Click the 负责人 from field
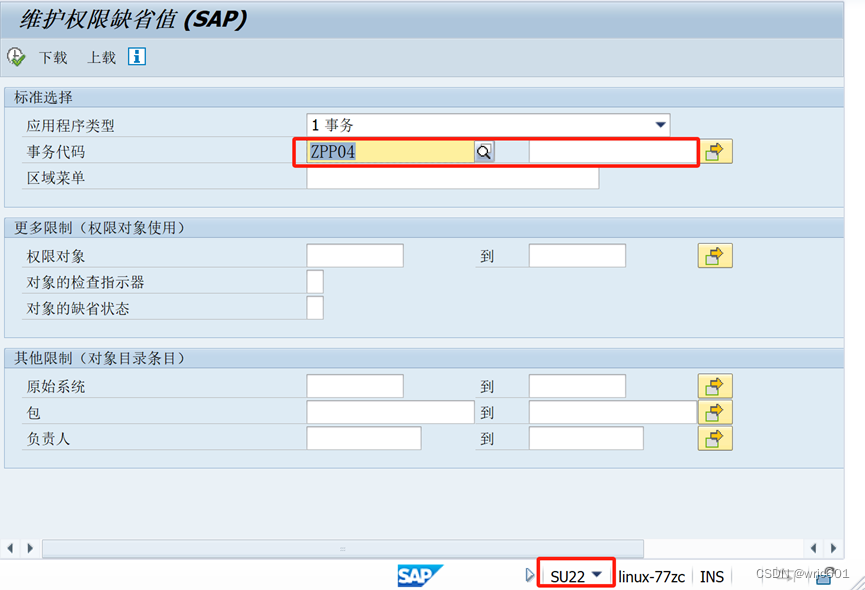The image size is (865, 590). [x=364, y=438]
